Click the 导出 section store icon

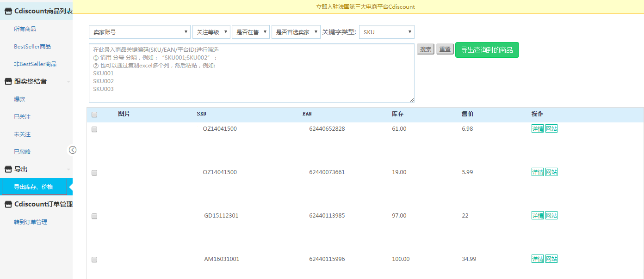[8, 169]
